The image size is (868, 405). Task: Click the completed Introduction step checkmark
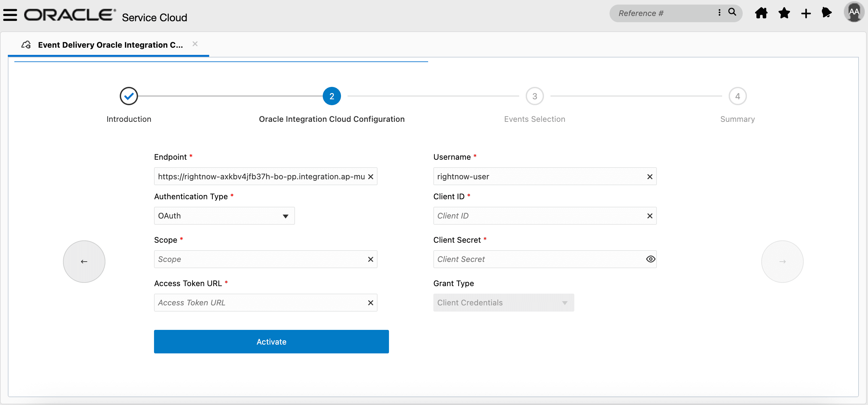click(128, 96)
